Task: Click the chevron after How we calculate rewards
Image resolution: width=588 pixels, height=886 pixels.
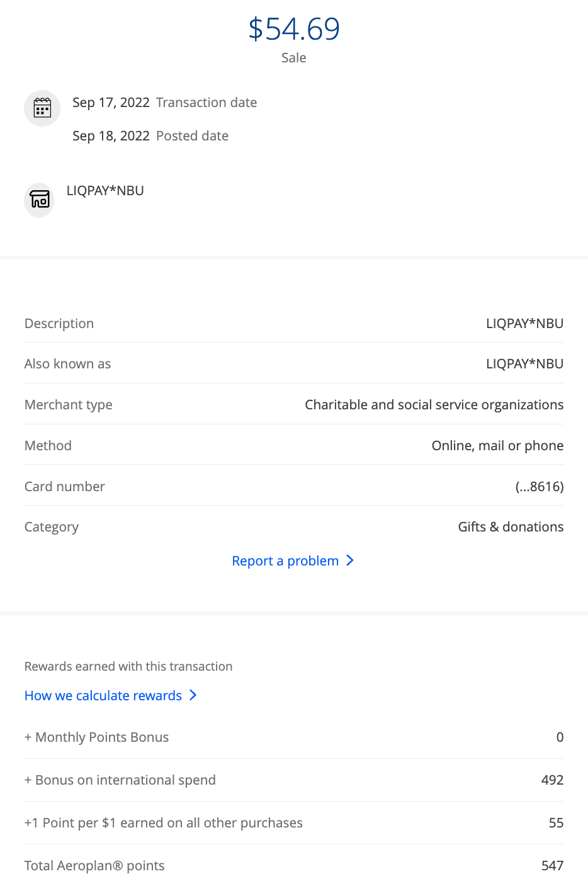Action: point(193,695)
